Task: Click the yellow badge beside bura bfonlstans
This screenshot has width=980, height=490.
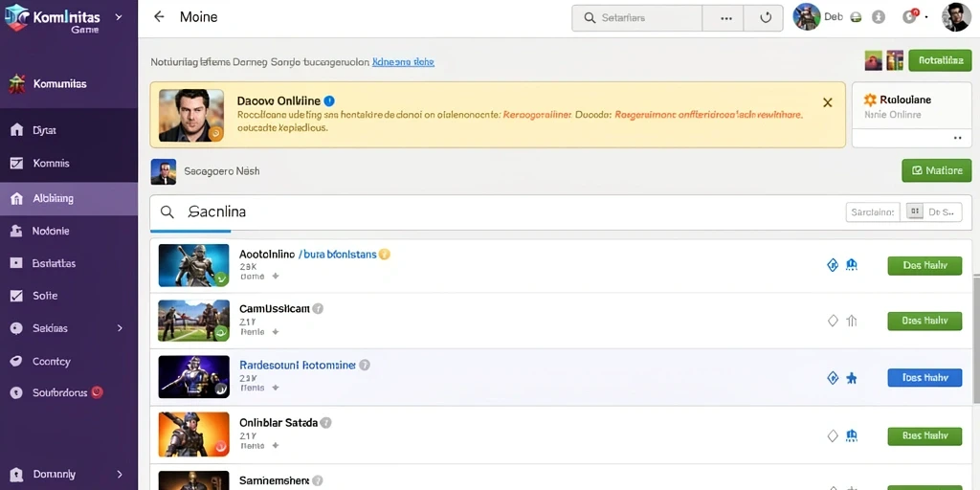Action: click(385, 254)
